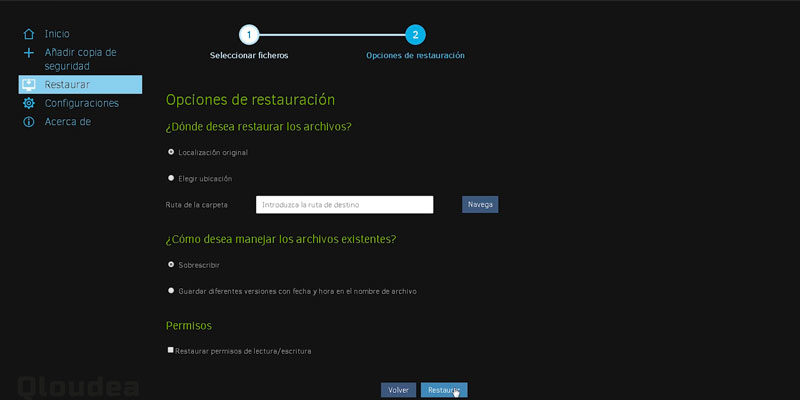
Task: Choose the Elegir ubicación option
Action: [171, 178]
